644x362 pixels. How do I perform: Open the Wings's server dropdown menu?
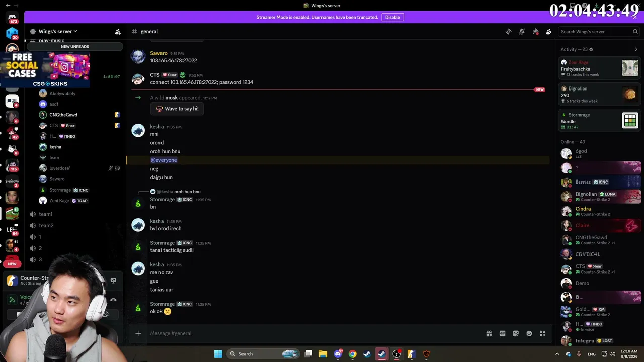pyautogui.click(x=58, y=31)
